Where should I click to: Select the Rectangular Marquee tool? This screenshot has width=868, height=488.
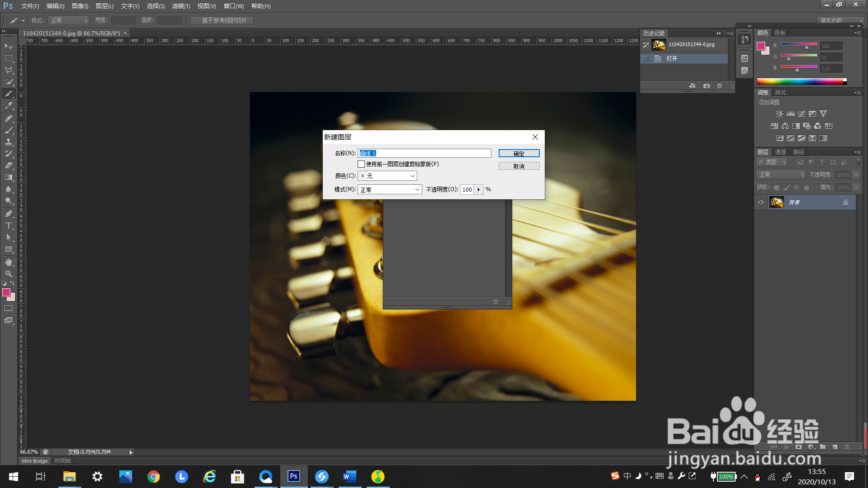(x=9, y=58)
